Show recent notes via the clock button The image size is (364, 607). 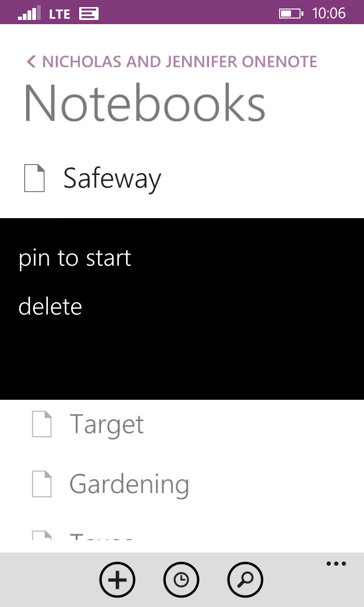[x=181, y=579]
